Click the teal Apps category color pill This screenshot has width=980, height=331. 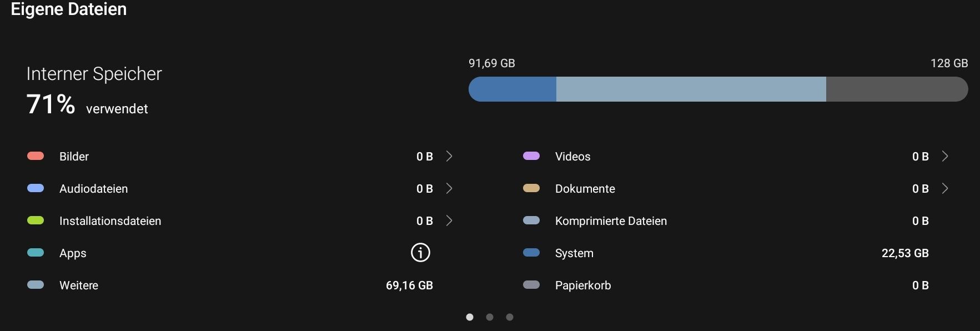[x=36, y=253]
